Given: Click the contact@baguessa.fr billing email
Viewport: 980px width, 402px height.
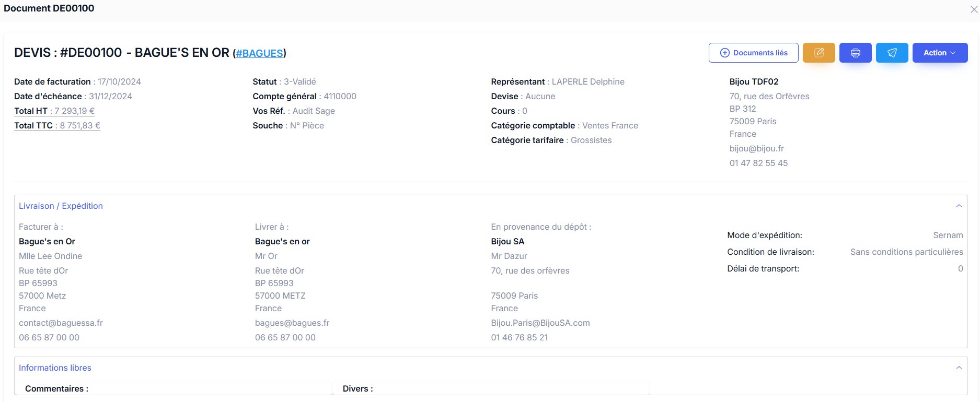Looking at the screenshot, I should (61, 323).
